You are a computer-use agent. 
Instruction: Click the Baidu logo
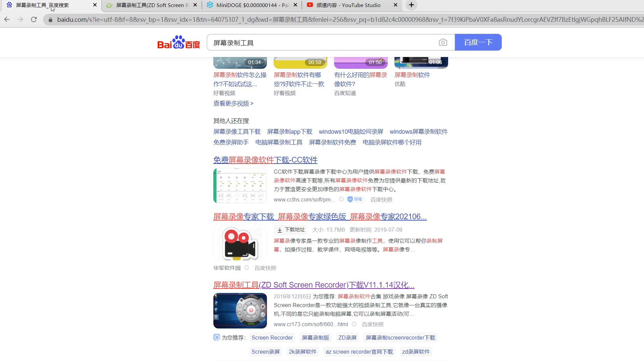[x=179, y=42]
